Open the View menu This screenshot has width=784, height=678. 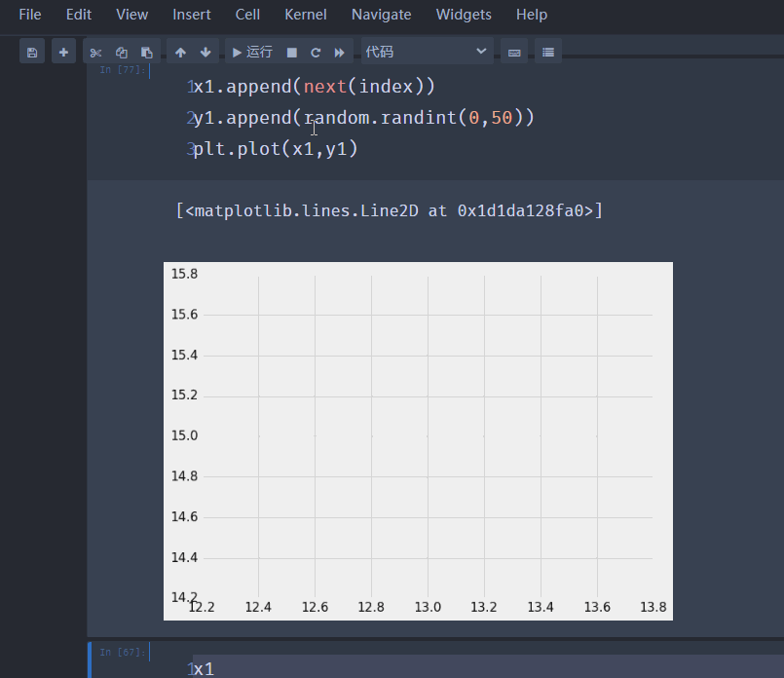(x=132, y=15)
